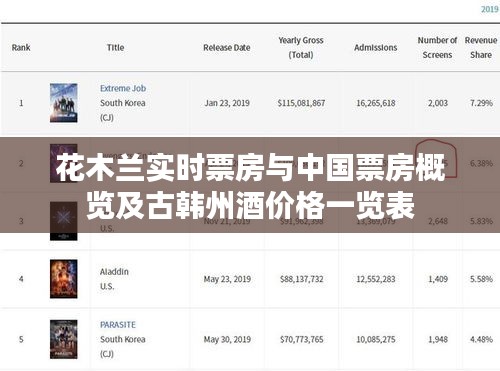The image size is (500, 371).
Task: Click the Aladdin title text
Action: coord(114,272)
